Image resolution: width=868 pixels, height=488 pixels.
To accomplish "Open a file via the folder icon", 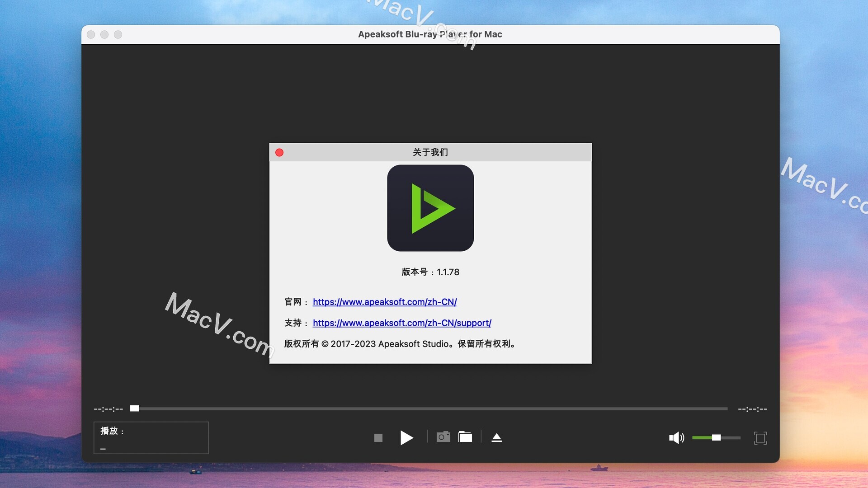I will coord(465,437).
